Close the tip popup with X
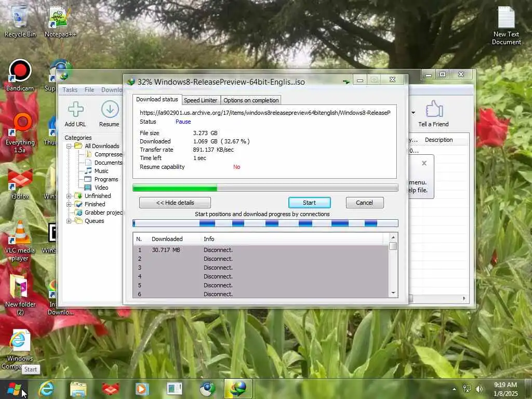 click(424, 163)
